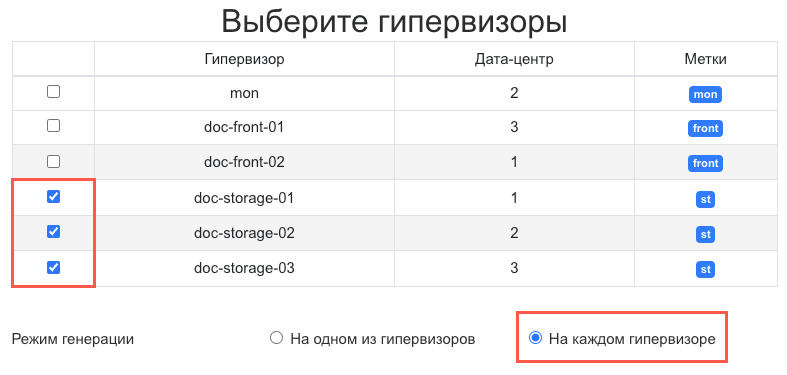Image resolution: width=787 pixels, height=375 pixels.
Task: Tick the doc-front-02 row checkbox
Action: click(53, 161)
